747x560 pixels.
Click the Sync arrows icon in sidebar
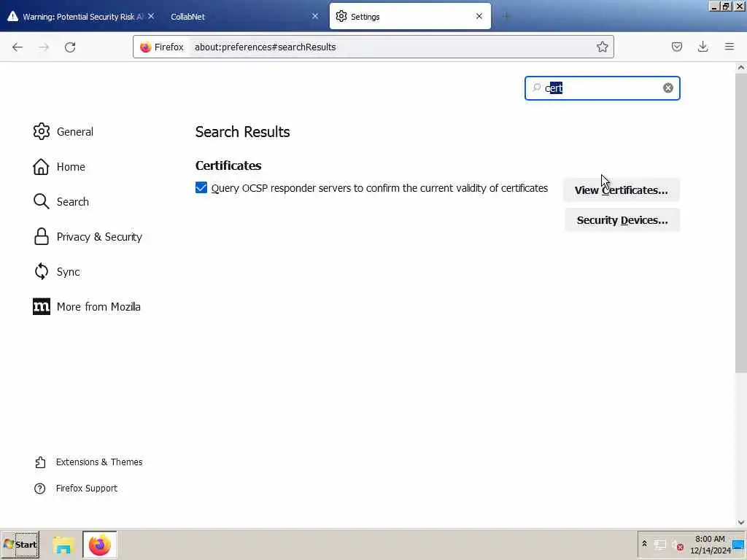pos(42,271)
